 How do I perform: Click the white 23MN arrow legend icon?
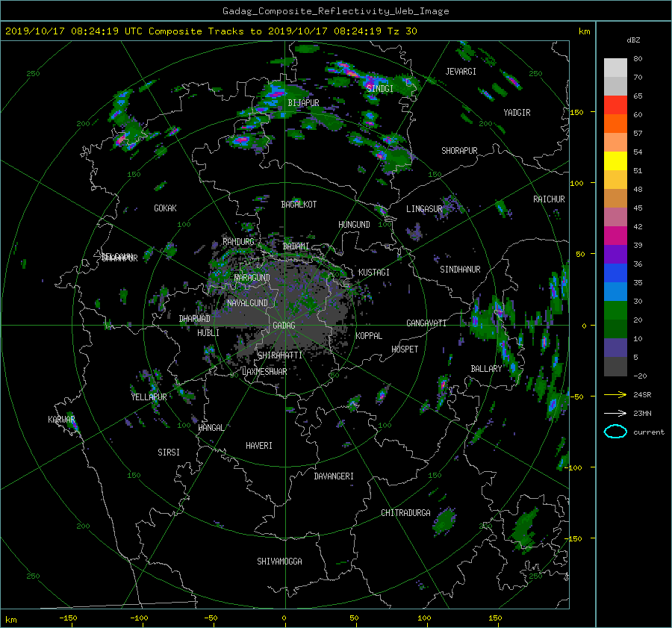click(x=615, y=413)
